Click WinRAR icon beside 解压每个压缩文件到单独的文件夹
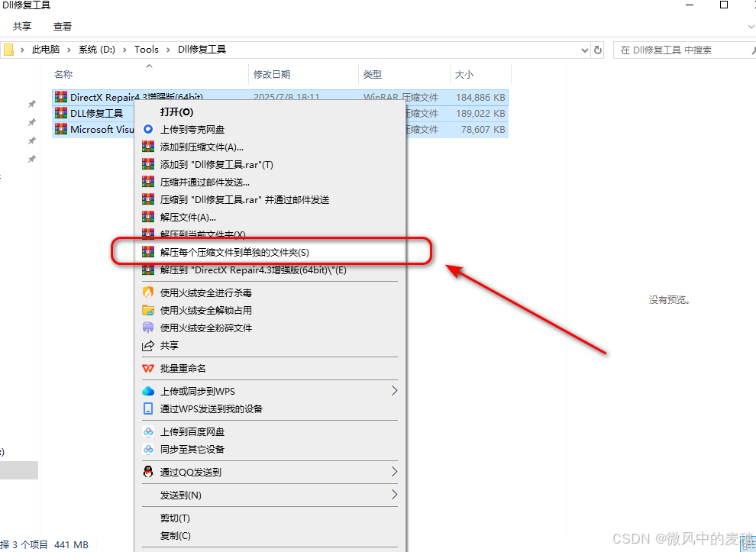The image size is (756, 552). pos(148,252)
